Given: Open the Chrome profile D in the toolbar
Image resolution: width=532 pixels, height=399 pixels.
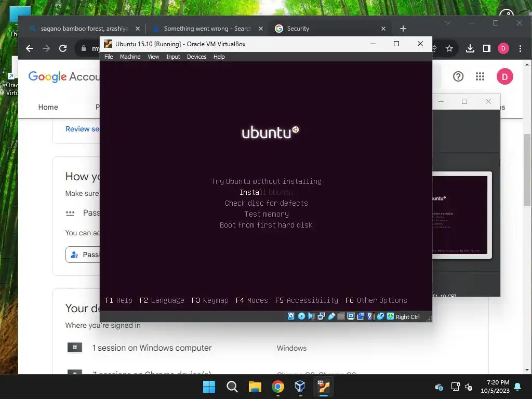Looking at the screenshot, I should click(x=503, y=48).
